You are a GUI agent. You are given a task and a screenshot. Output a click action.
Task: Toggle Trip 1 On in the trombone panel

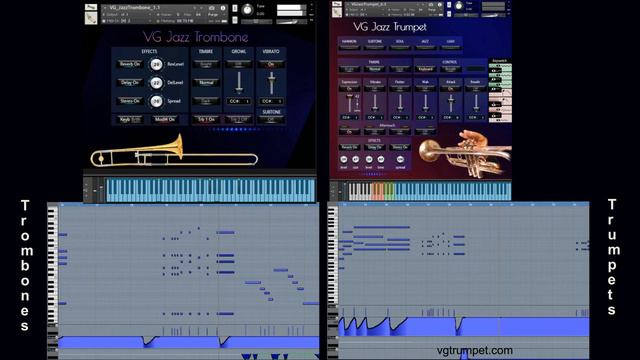(206, 119)
